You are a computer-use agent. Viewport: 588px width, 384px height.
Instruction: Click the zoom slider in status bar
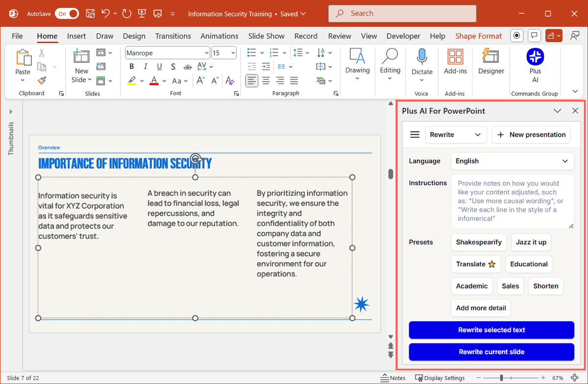(x=501, y=378)
